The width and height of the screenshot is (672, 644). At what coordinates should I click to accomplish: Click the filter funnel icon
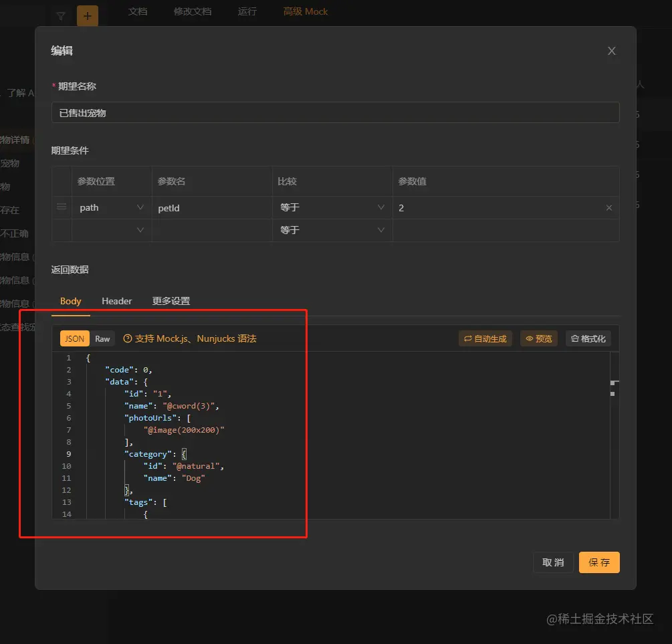(61, 15)
